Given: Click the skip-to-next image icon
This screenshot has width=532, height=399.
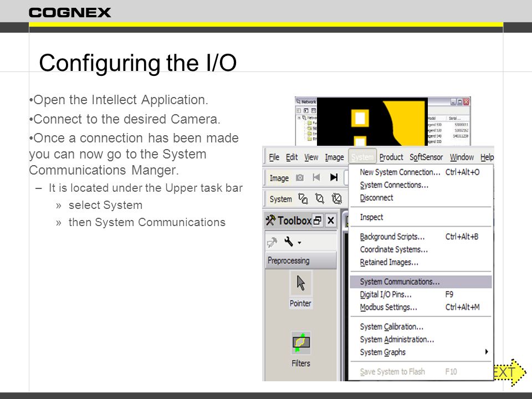Looking at the screenshot, I should pyautogui.click(x=334, y=177).
